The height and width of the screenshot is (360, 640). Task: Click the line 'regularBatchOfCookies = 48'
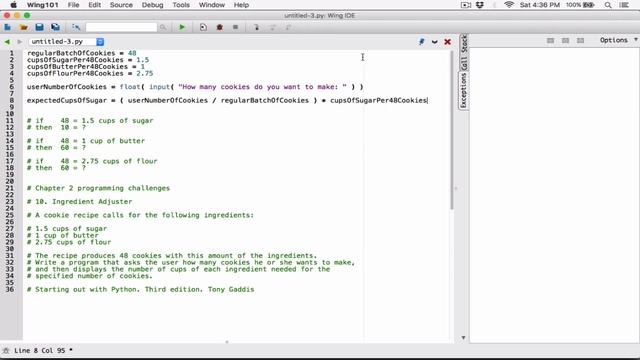[x=82, y=53]
